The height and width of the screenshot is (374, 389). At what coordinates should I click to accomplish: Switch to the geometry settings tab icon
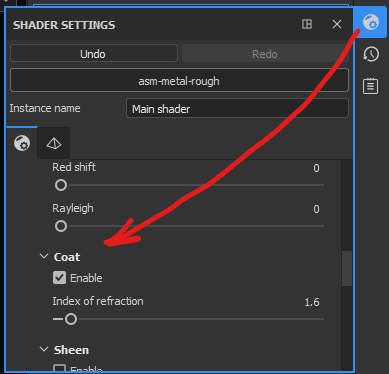pyautogui.click(x=54, y=143)
